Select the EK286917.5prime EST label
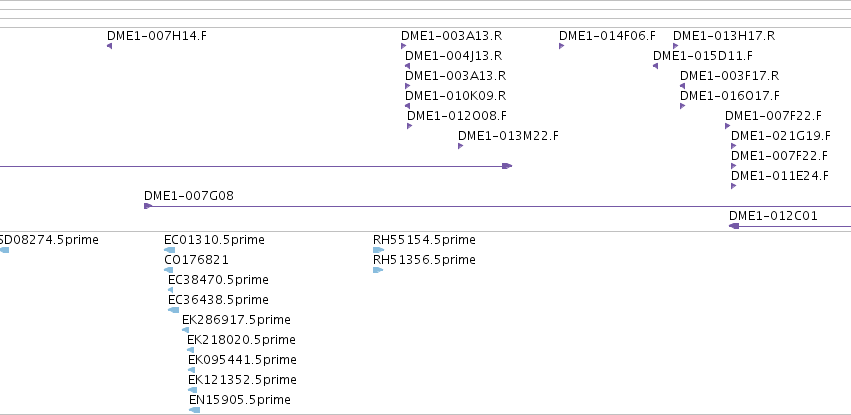 pyautogui.click(x=236, y=321)
